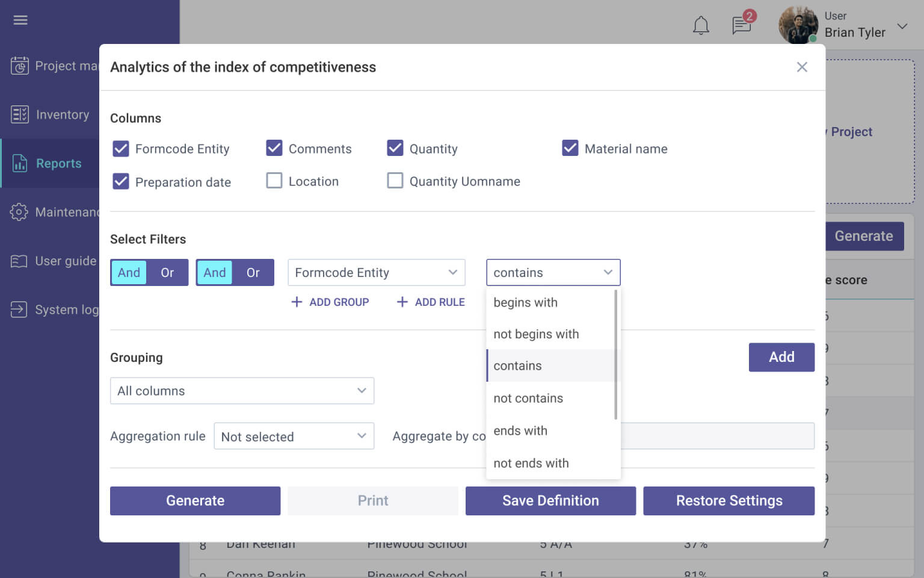Close the analytics dialog
Screen dimensions: 924x578
pos(802,67)
